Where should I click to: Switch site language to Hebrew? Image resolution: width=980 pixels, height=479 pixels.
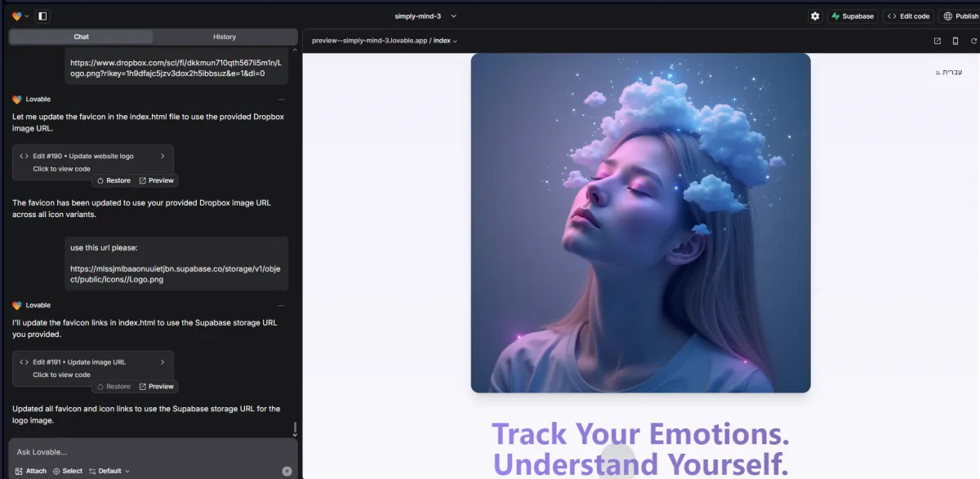(x=950, y=72)
